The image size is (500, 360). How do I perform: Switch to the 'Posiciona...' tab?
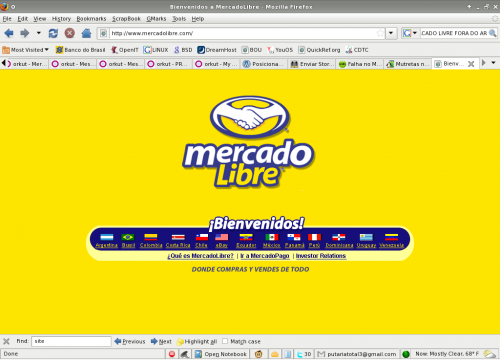point(264,64)
